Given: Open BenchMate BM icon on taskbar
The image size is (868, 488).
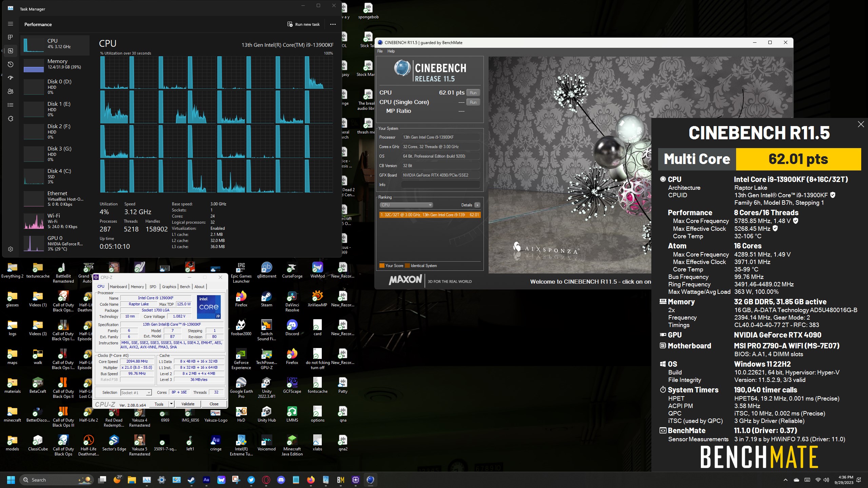Looking at the screenshot, I should [340, 480].
